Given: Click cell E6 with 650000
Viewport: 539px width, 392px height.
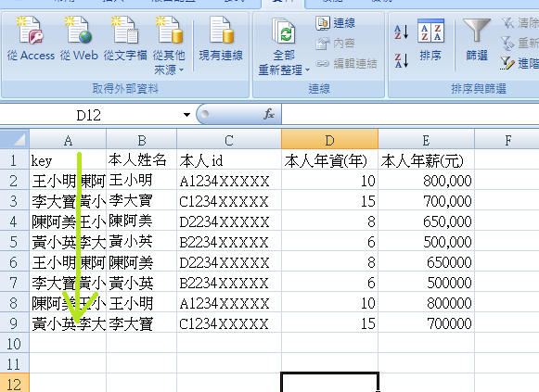Looking at the screenshot, I should (426, 262).
